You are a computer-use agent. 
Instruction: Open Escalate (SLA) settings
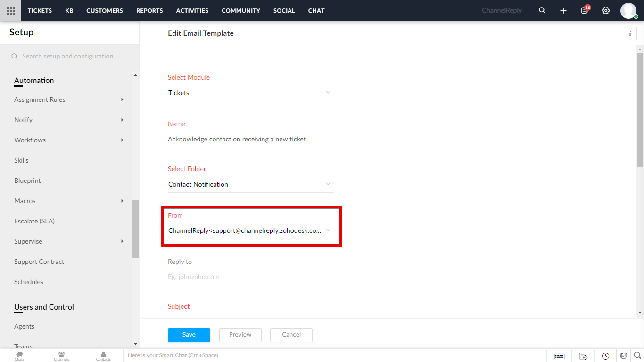tap(34, 221)
